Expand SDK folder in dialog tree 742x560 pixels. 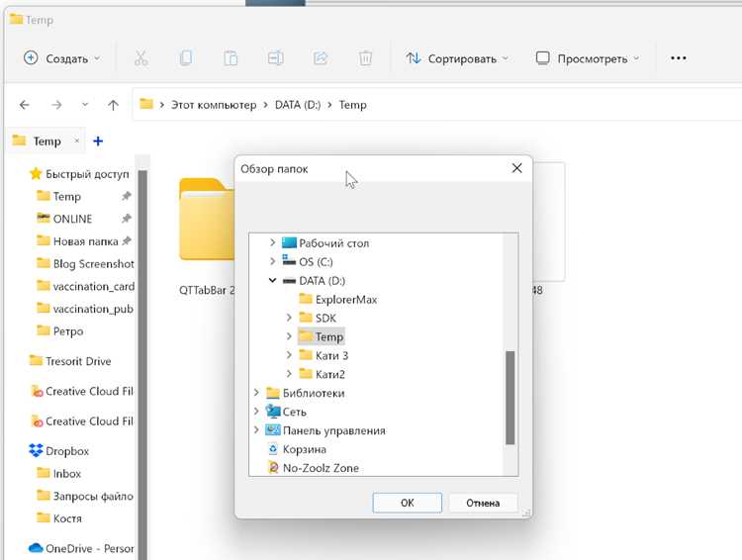[289, 318]
